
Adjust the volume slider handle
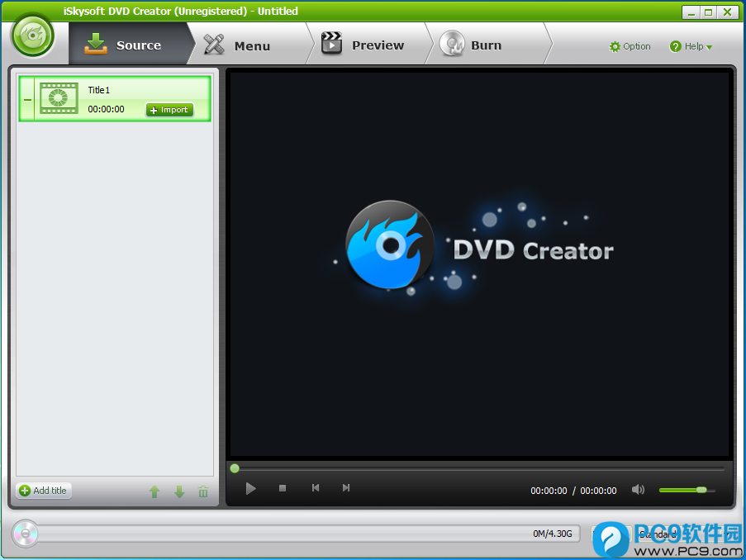[x=701, y=490]
